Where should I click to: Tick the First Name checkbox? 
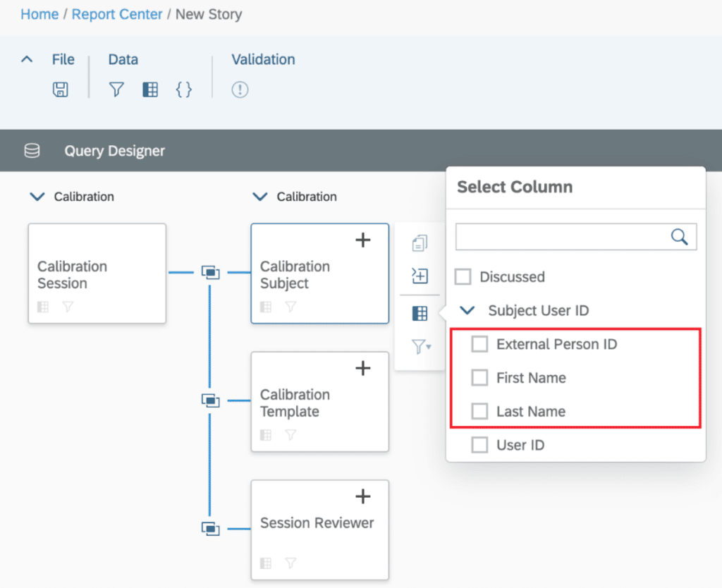pyautogui.click(x=479, y=378)
